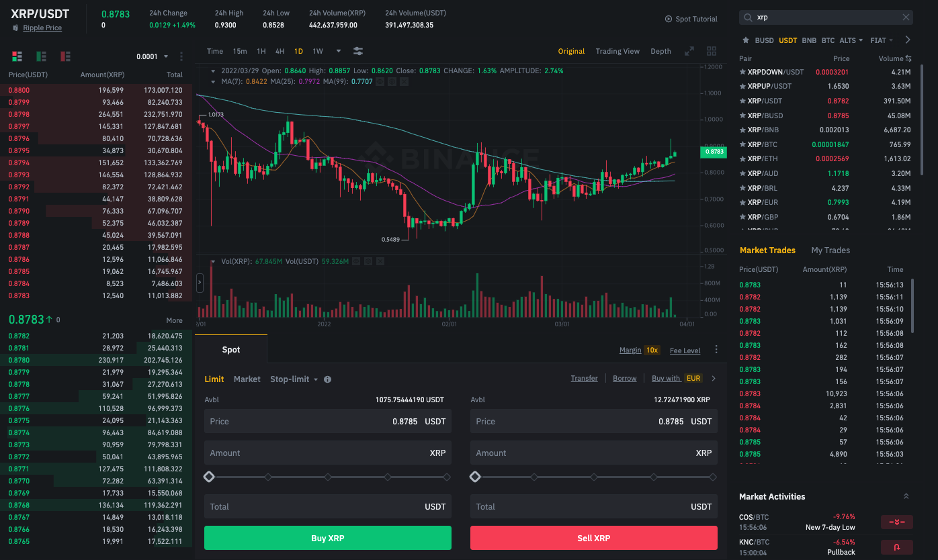Open 0.0001 price grouping dropdown
The image size is (938, 560).
click(x=153, y=56)
